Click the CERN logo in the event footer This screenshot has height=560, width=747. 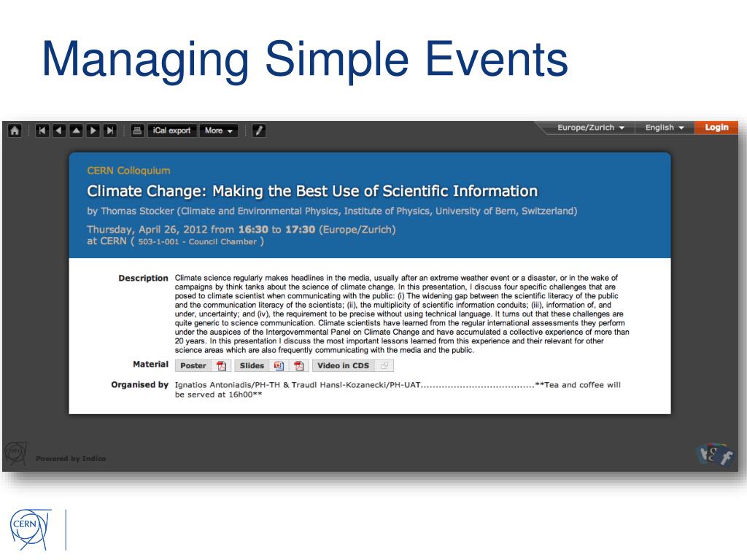click(x=15, y=454)
